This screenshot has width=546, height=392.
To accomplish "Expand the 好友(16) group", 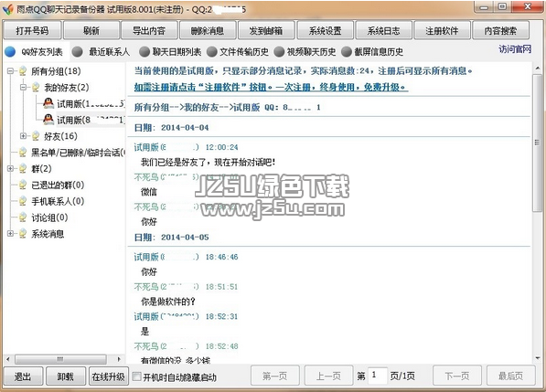I will click(24, 136).
